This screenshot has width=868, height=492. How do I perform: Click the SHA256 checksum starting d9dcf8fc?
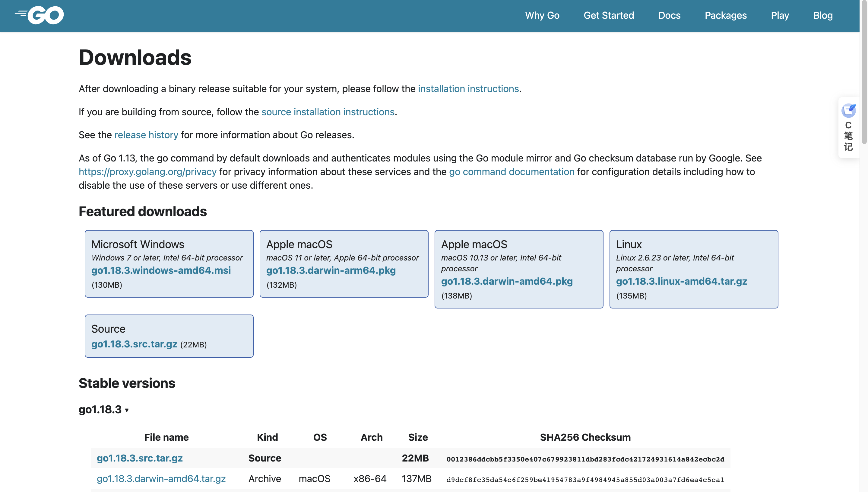tap(585, 480)
